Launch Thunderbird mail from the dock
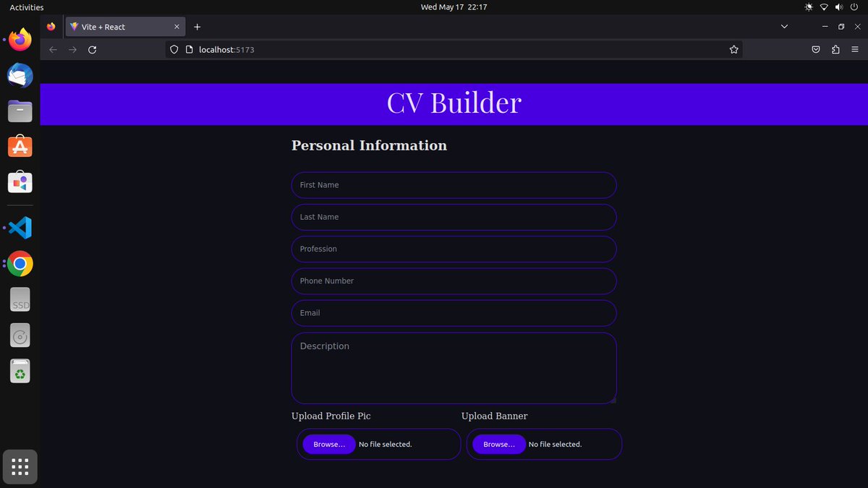 (x=20, y=75)
